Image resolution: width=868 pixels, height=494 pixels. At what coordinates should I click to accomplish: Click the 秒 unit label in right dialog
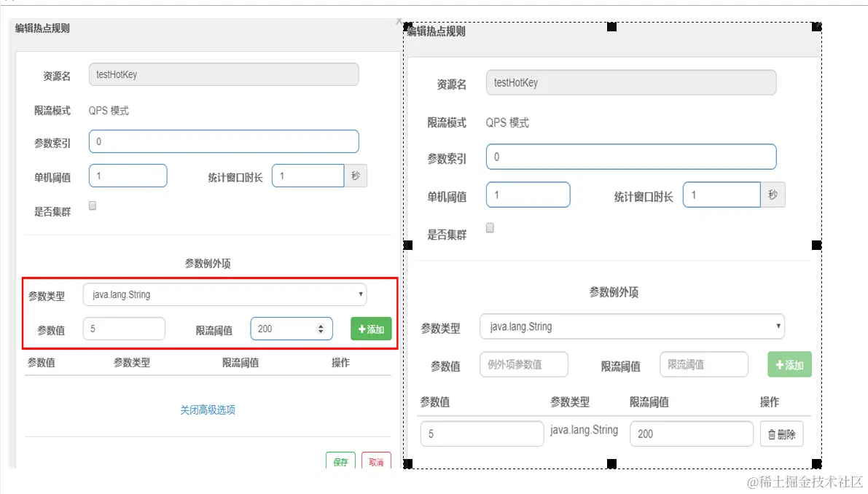click(x=773, y=195)
